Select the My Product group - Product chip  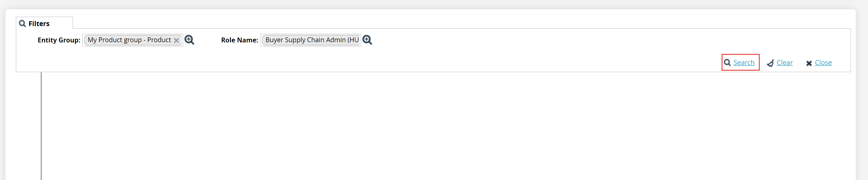pos(129,40)
